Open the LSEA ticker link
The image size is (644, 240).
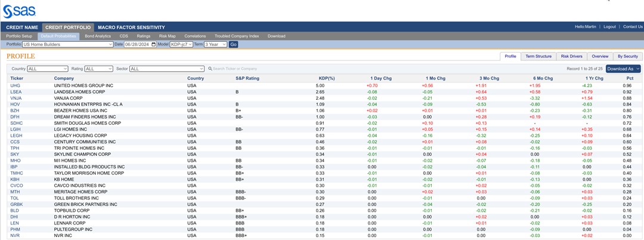tap(16, 92)
